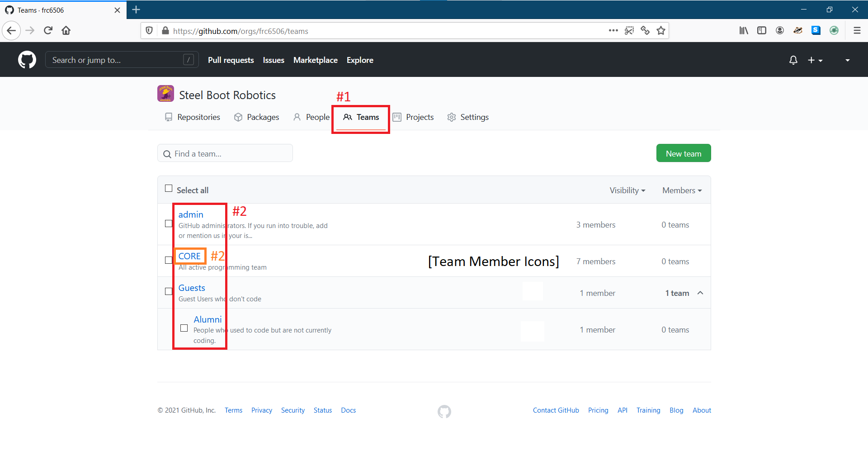Open the Visibility filter dropdown

(627, 190)
